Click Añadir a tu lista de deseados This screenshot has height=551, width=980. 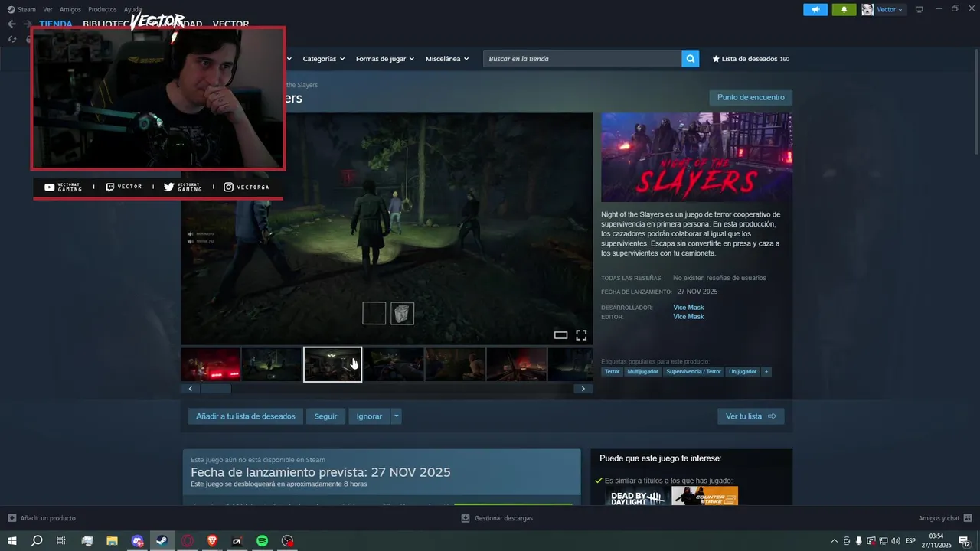click(x=246, y=416)
